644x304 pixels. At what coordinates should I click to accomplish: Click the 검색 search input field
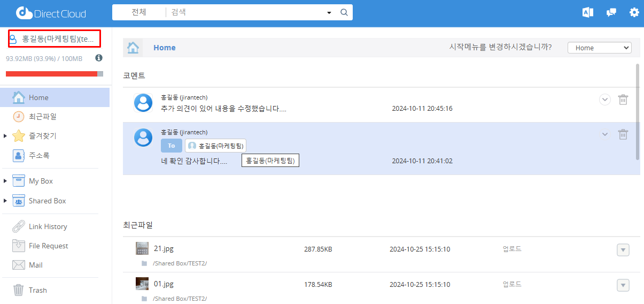(246, 12)
